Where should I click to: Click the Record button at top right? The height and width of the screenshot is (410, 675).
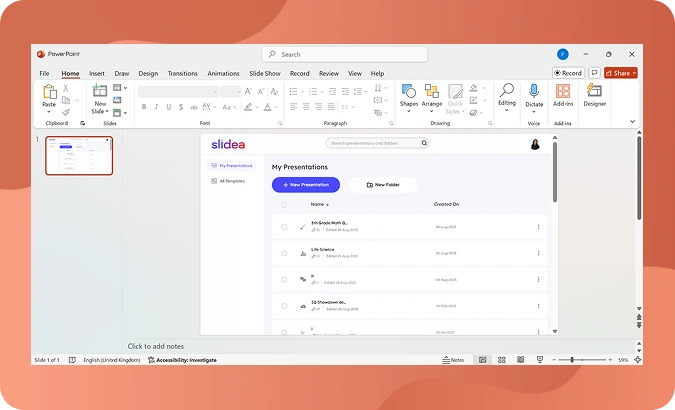568,73
